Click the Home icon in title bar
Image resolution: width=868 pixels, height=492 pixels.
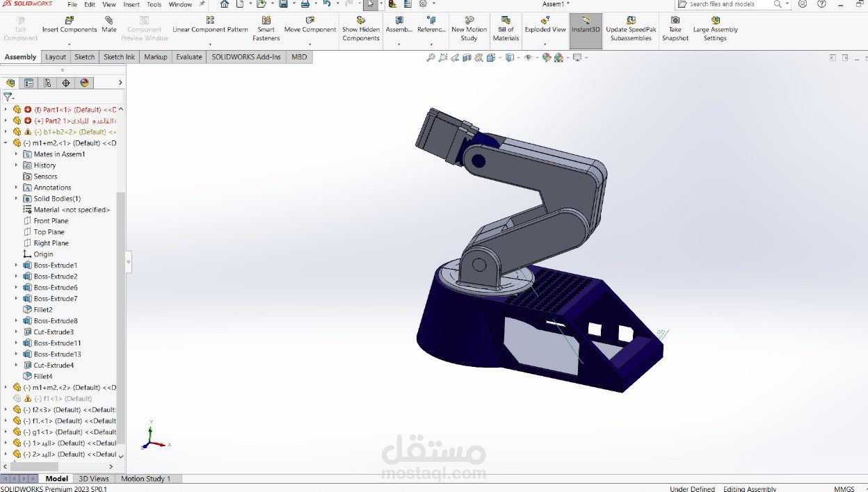224,4
